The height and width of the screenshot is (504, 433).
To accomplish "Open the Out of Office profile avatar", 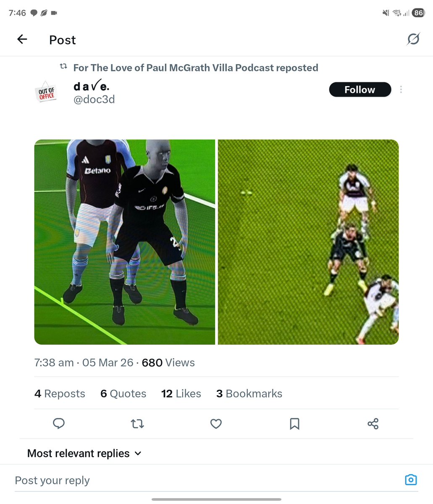I will coord(47,92).
